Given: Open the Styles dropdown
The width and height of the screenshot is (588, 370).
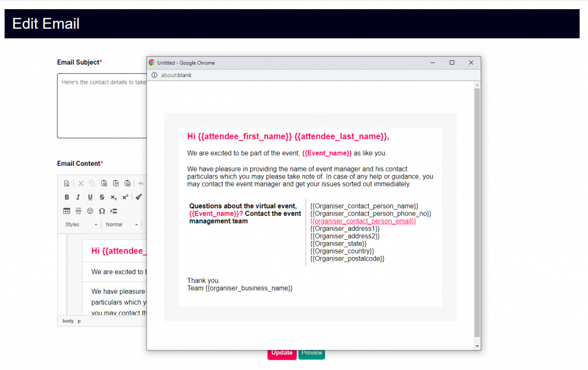Looking at the screenshot, I should click(81, 224).
